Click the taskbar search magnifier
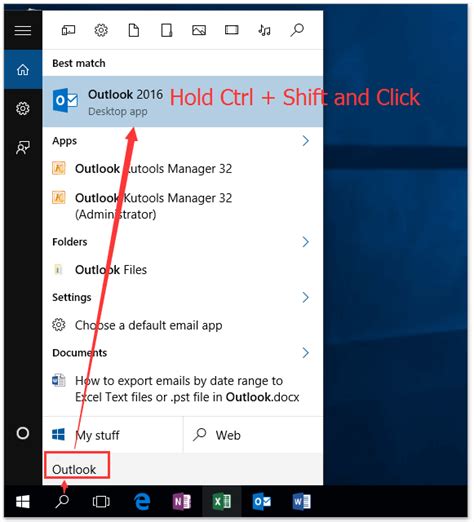This screenshot has width=474, height=522. [62, 501]
